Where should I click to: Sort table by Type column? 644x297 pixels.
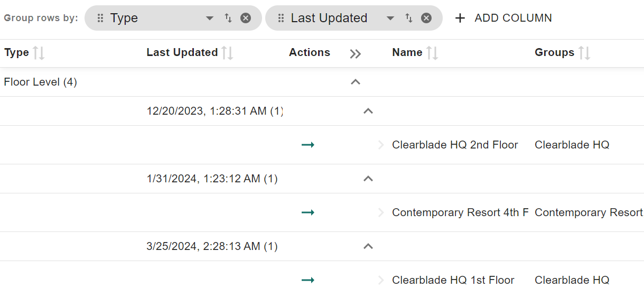[39, 53]
